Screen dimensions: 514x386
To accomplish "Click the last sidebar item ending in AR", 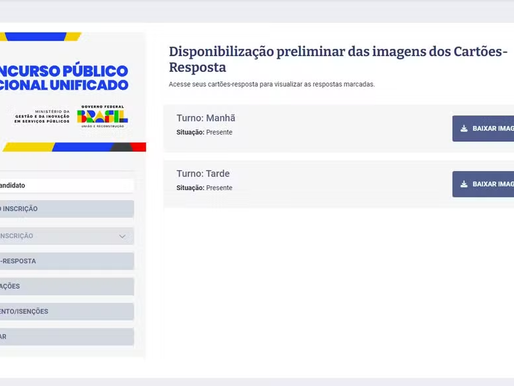I will click(x=67, y=337).
